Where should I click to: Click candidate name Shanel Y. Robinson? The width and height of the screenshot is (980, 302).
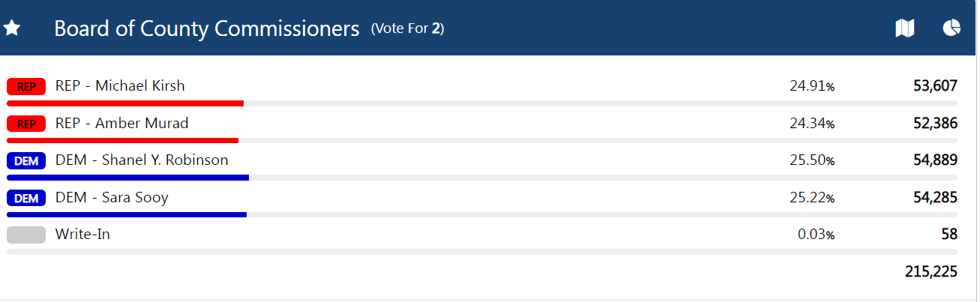coord(142,160)
